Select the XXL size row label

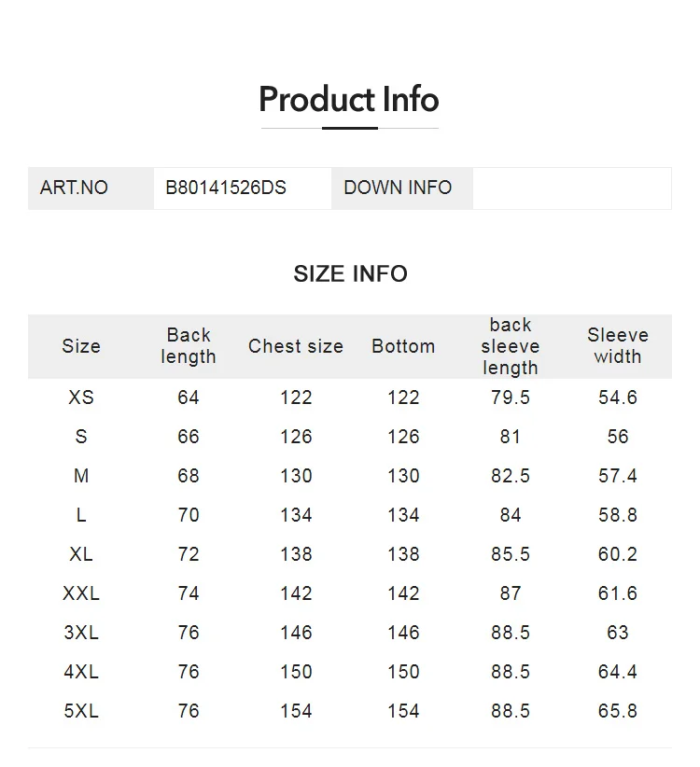[x=81, y=593]
